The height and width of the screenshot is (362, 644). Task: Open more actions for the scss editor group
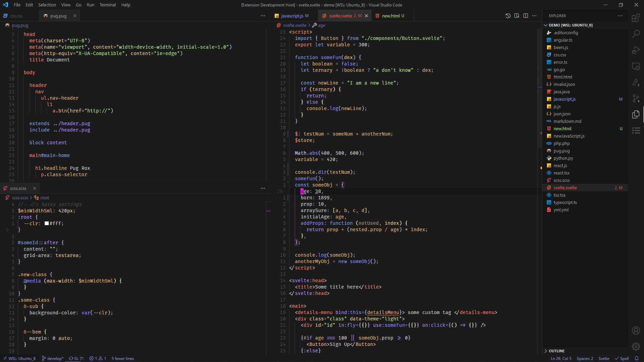point(263,188)
